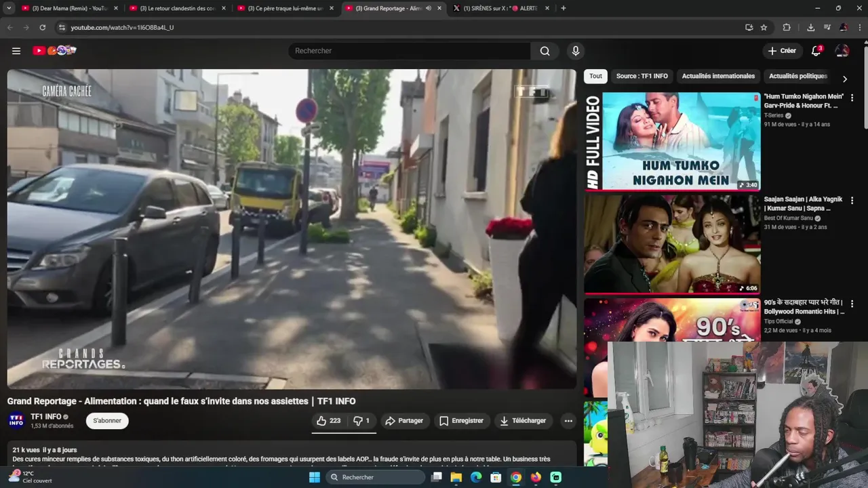Show more filter chips with right arrow
The width and height of the screenshot is (868, 488).
point(844,79)
